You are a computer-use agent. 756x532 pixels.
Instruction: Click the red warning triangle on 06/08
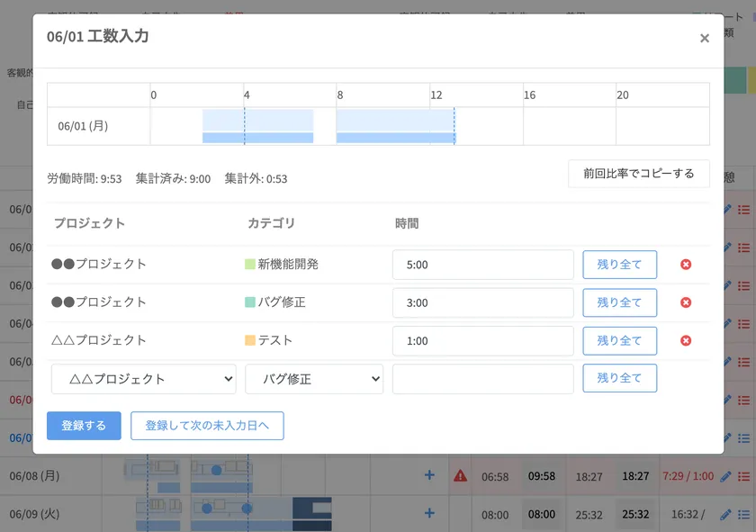point(460,475)
